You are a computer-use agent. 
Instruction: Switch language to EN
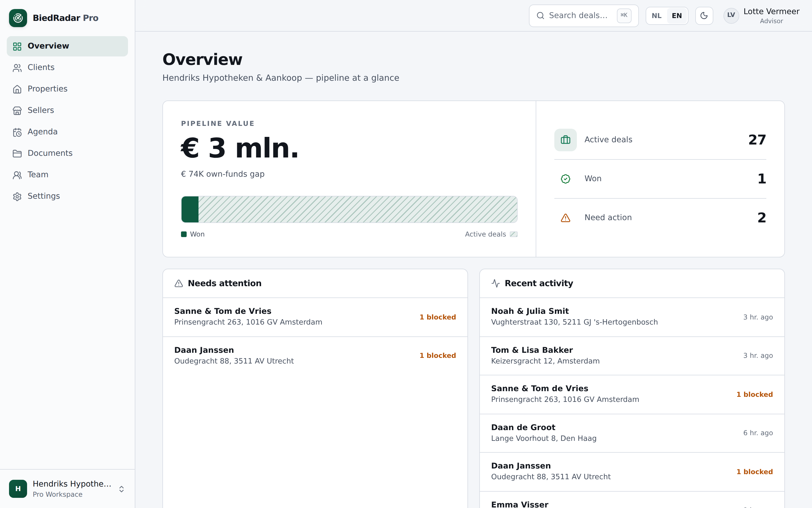pos(677,16)
